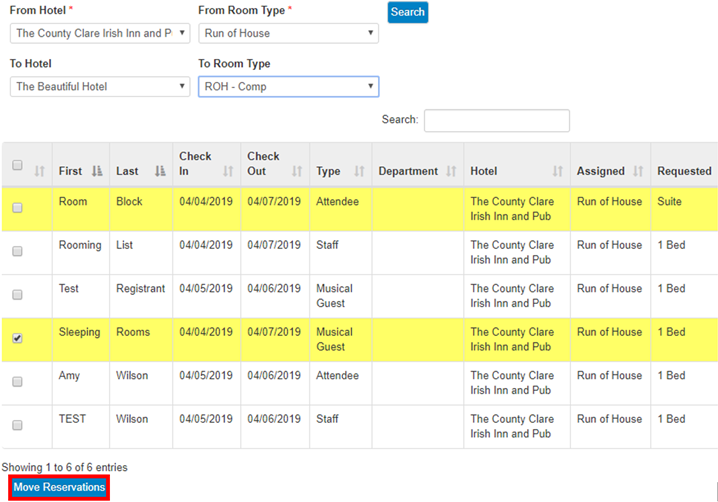Screen dimensions: 718x502
Task: Expand the From Room Type dropdown
Action: point(288,33)
